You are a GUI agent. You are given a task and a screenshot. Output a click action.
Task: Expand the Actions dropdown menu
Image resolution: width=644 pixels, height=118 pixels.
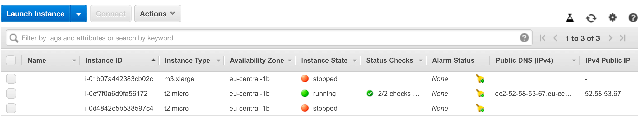(158, 14)
